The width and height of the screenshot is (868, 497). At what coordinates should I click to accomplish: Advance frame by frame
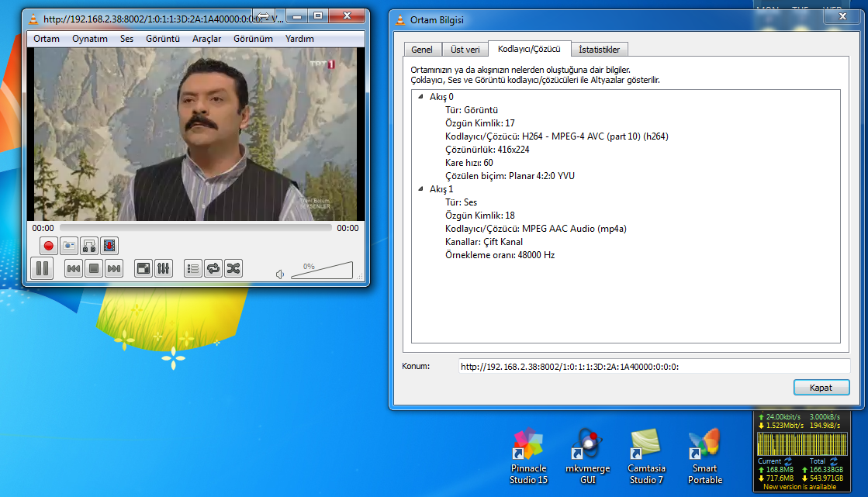pyautogui.click(x=109, y=246)
